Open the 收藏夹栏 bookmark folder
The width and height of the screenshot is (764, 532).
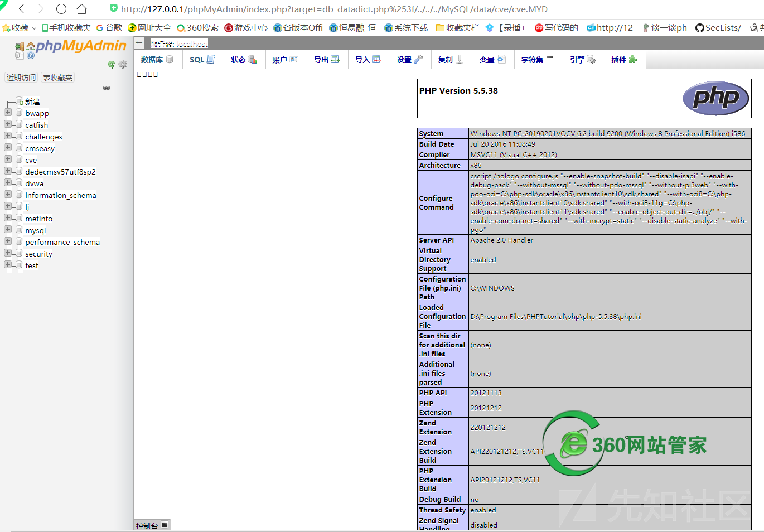[x=457, y=27]
